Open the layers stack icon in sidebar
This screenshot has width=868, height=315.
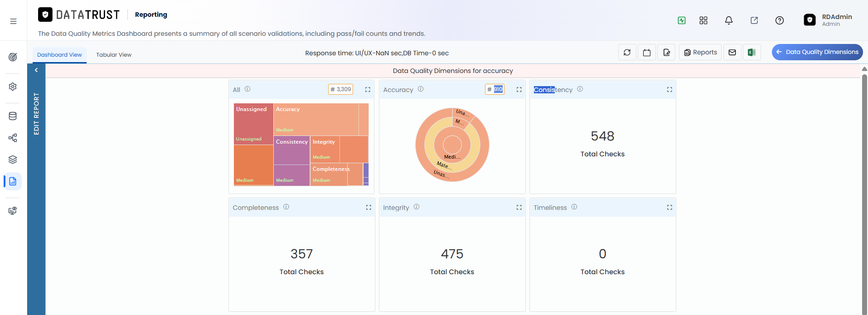[x=13, y=160]
